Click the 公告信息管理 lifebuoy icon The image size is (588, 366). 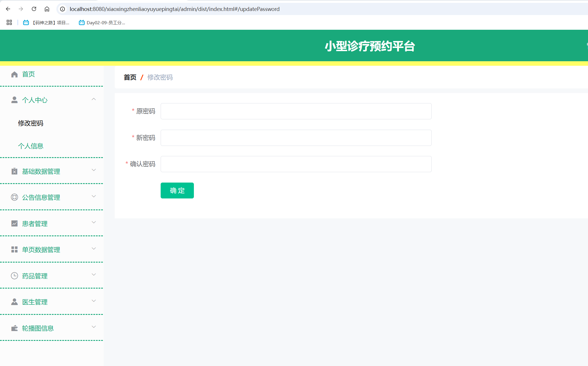click(14, 197)
